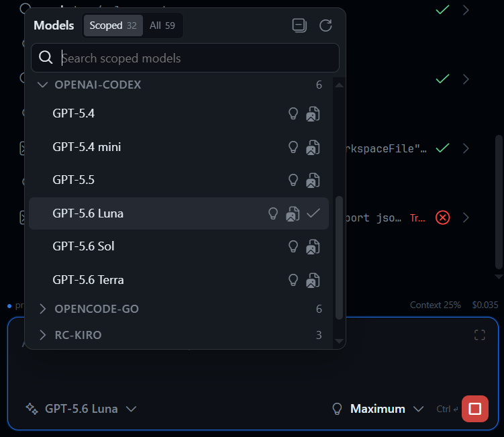Click the collapse-all groups icon in Models header
Viewport: 504px width, 437px height.
[x=299, y=26]
